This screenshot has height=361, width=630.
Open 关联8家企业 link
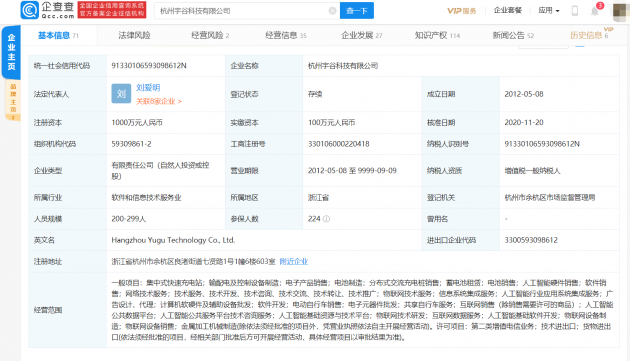158,101
